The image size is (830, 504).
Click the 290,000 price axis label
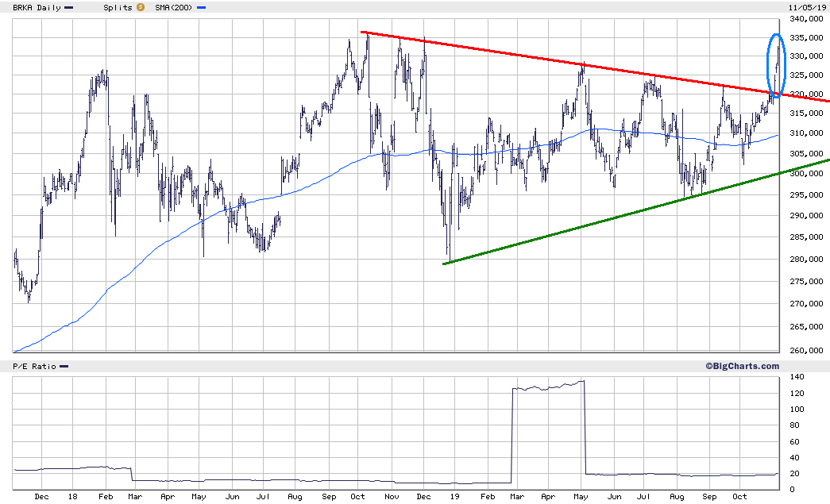point(807,216)
